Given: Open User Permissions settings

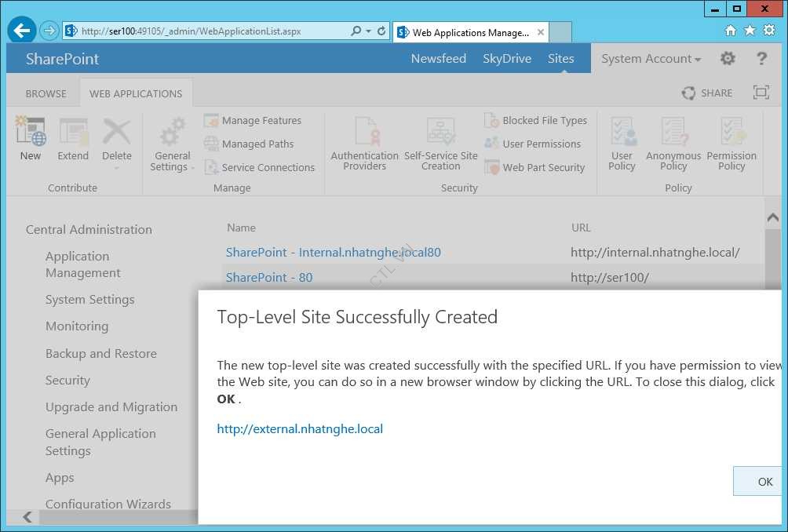Looking at the screenshot, I should (x=540, y=144).
